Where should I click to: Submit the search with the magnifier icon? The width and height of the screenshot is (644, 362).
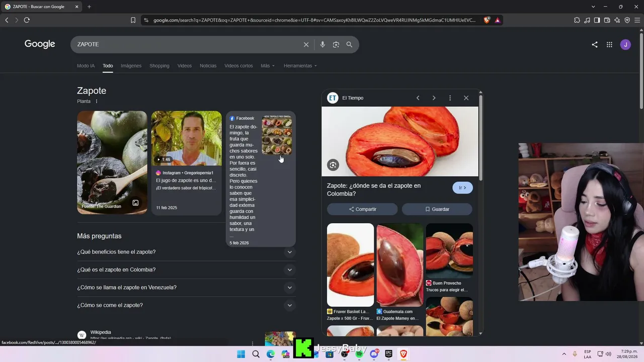tap(349, 44)
